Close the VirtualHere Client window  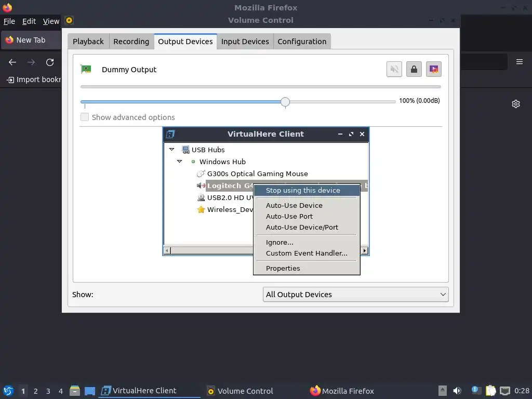click(362, 134)
